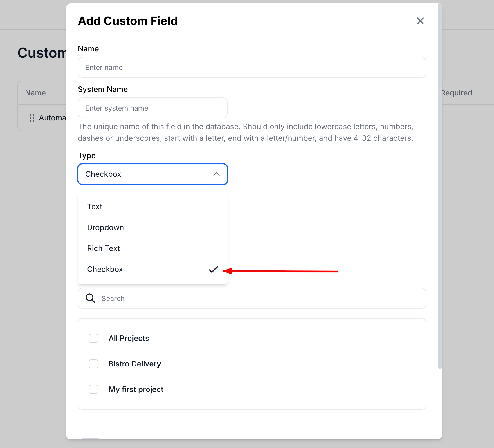
Task: Click inside the Search box
Action: pos(252,298)
